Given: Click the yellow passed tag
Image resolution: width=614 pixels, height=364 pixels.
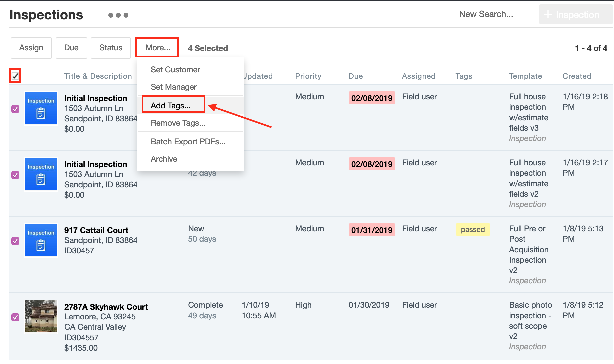Looking at the screenshot, I should point(473,229).
